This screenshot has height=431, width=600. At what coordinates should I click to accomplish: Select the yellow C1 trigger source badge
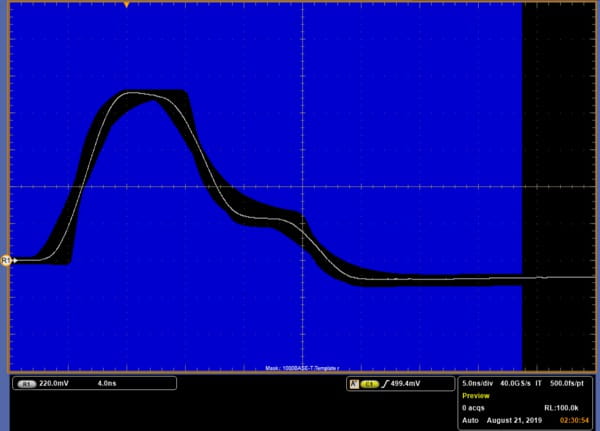click(x=369, y=384)
